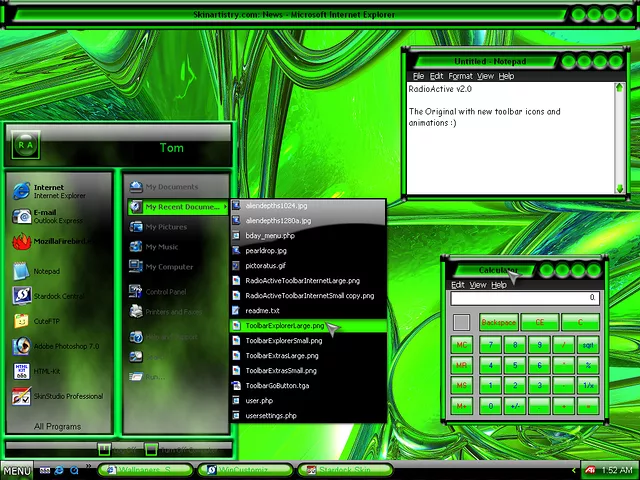Select ToolbarExplorerLarge.png in recent documents
The image size is (640, 480).
285,326
